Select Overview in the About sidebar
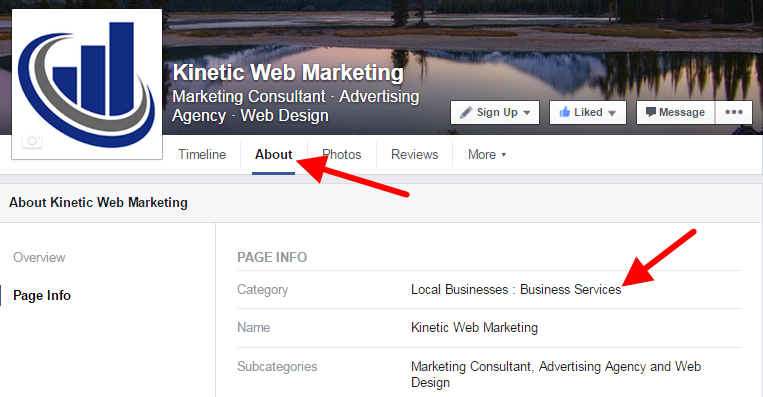763x397 pixels. (39, 257)
